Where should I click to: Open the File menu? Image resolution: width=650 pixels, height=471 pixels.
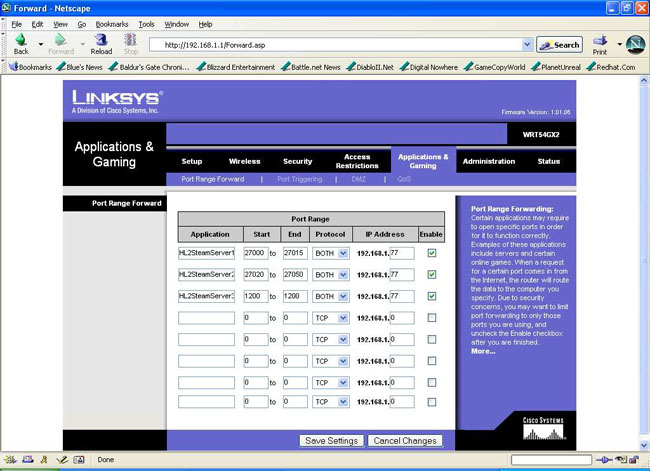point(17,24)
